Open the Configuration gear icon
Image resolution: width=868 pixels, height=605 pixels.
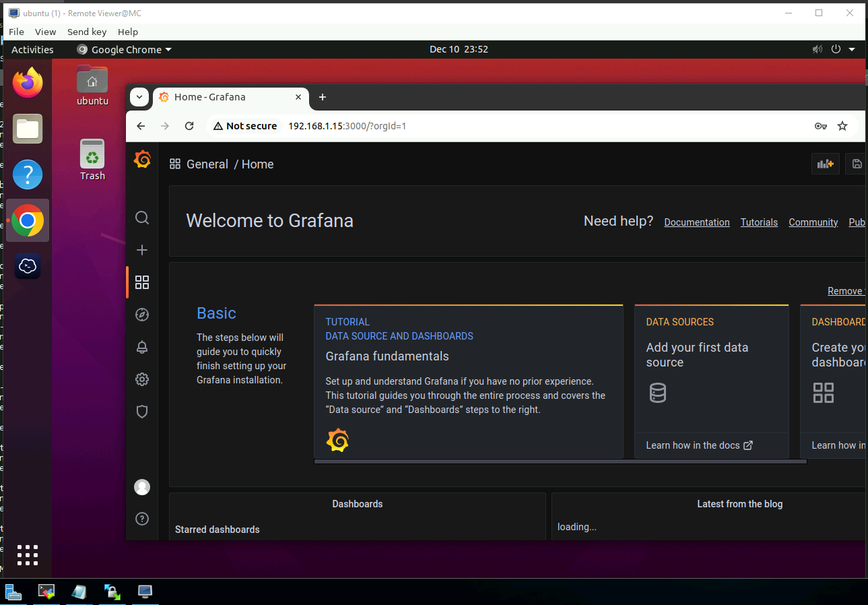142,379
